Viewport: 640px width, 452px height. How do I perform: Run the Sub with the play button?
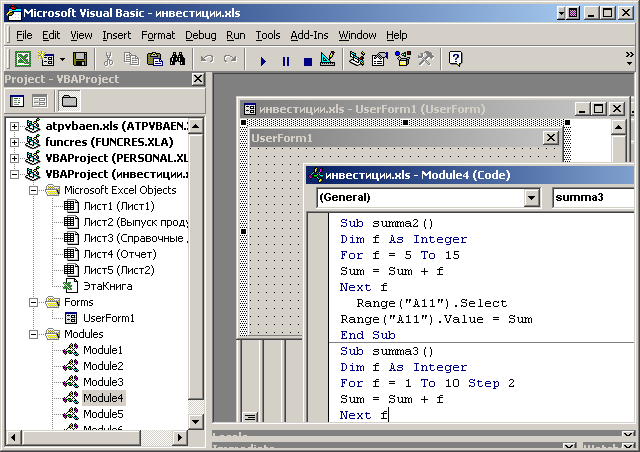point(263,61)
